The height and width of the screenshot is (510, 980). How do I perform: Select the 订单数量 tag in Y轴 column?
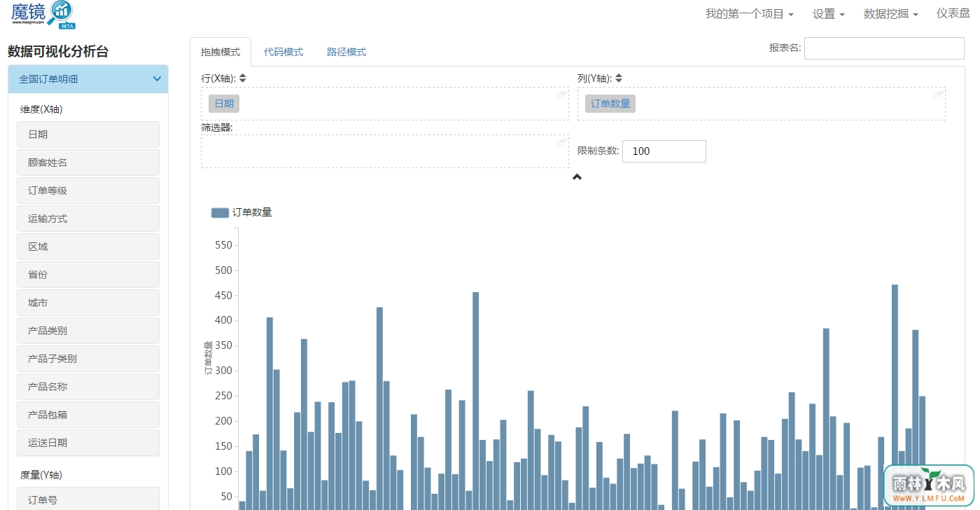pos(610,104)
